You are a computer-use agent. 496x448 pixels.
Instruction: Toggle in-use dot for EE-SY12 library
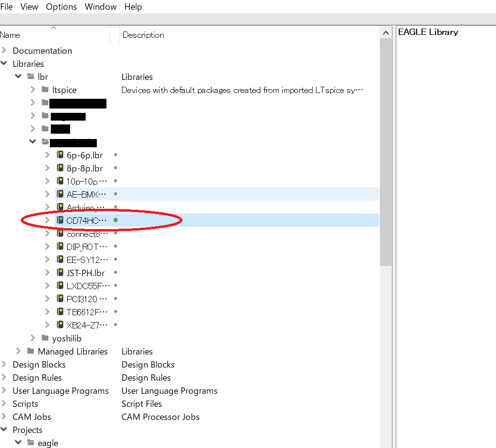click(116, 259)
